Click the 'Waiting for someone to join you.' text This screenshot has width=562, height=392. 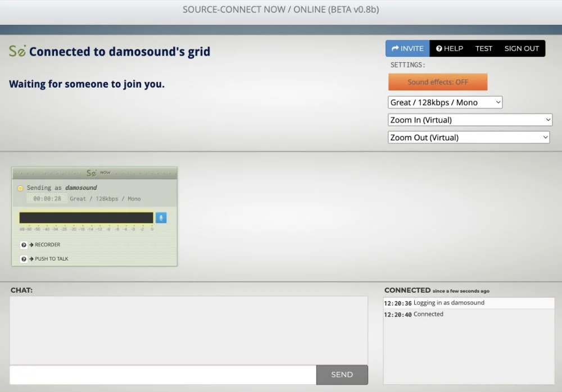tap(87, 84)
